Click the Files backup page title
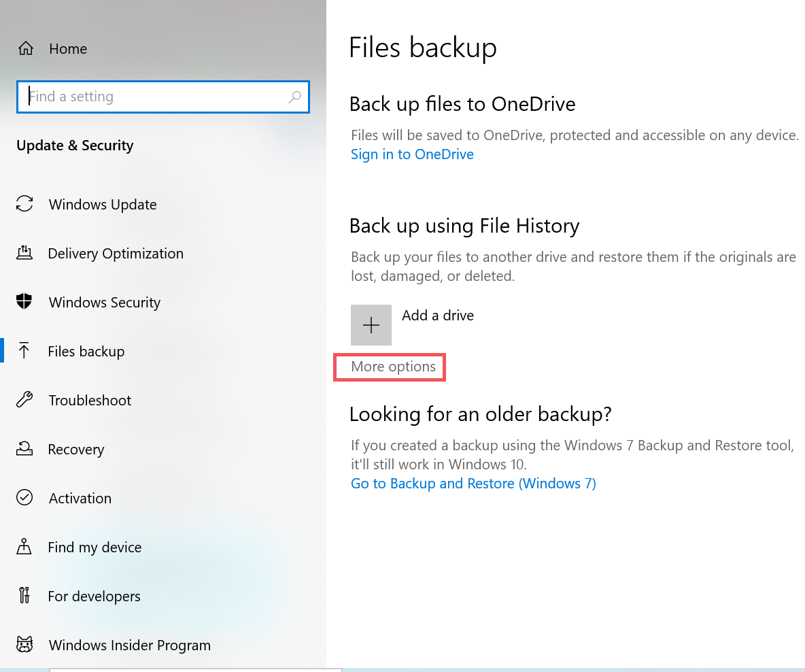This screenshot has height=672, width=805. pyautogui.click(x=423, y=48)
